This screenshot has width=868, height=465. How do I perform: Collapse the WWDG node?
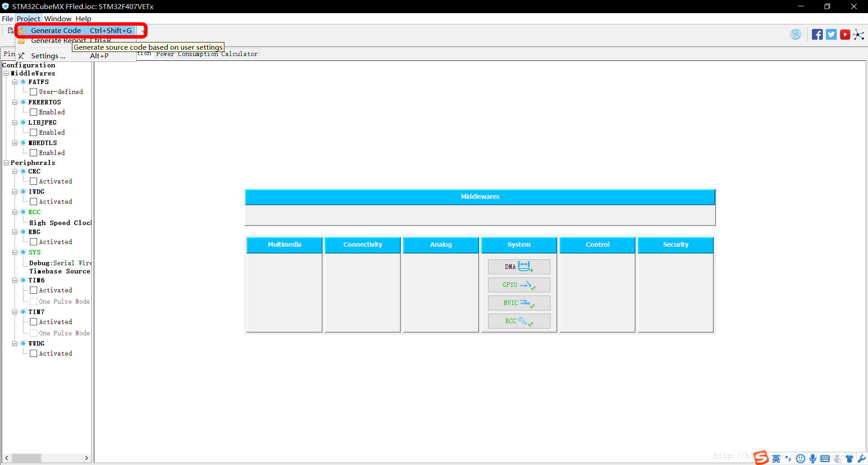[x=15, y=343]
